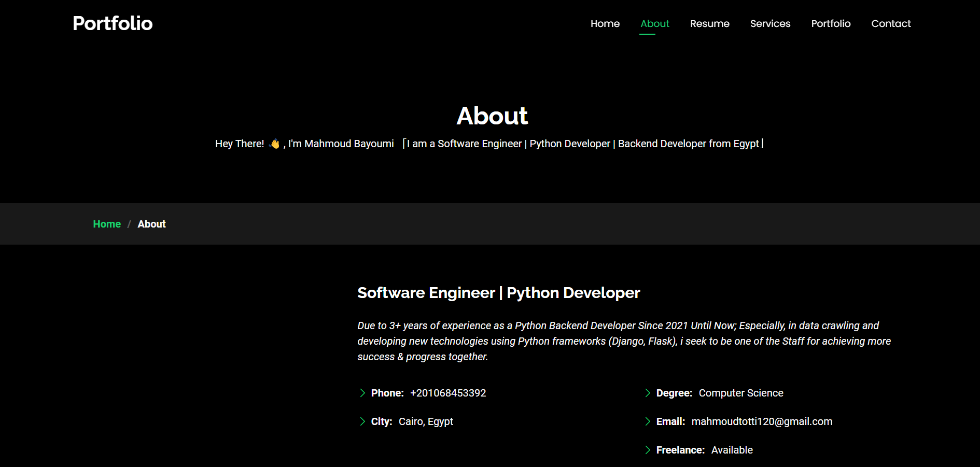Click the Software Engineer | Python Developer heading
This screenshot has width=980, height=467.
(x=499, y=293)
